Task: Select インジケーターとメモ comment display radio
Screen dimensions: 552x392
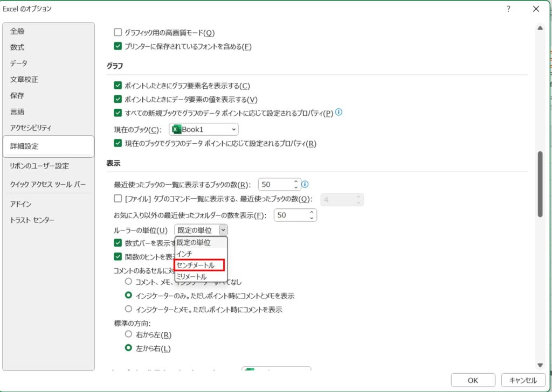Action: (128, 310)
